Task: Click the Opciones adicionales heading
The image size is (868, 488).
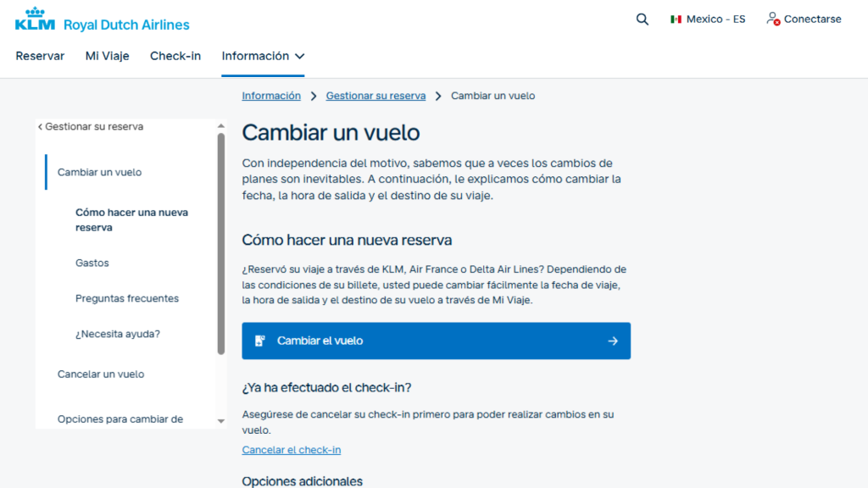Action: click(x=303, y=481)
